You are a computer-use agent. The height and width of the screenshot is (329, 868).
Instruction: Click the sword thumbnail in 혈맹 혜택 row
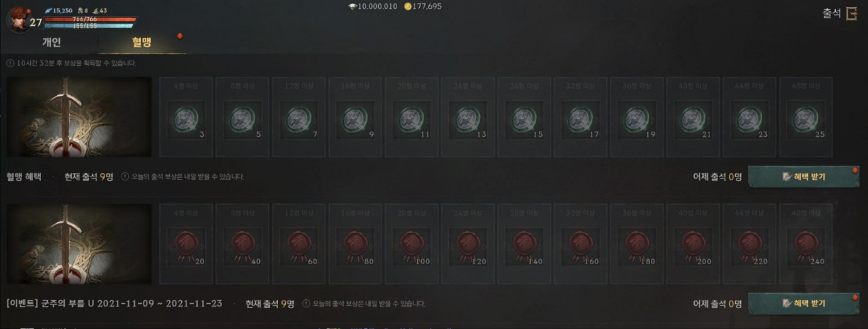point(79,117)
